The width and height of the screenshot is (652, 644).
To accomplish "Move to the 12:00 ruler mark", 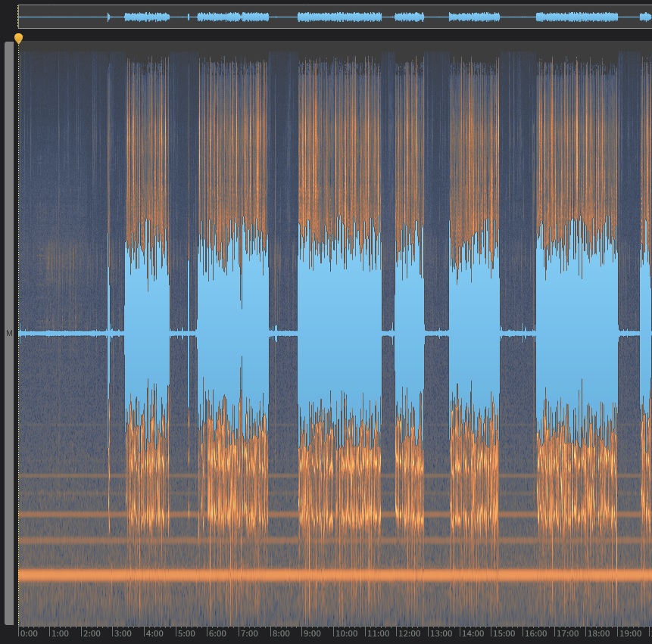I will [409, 633].
